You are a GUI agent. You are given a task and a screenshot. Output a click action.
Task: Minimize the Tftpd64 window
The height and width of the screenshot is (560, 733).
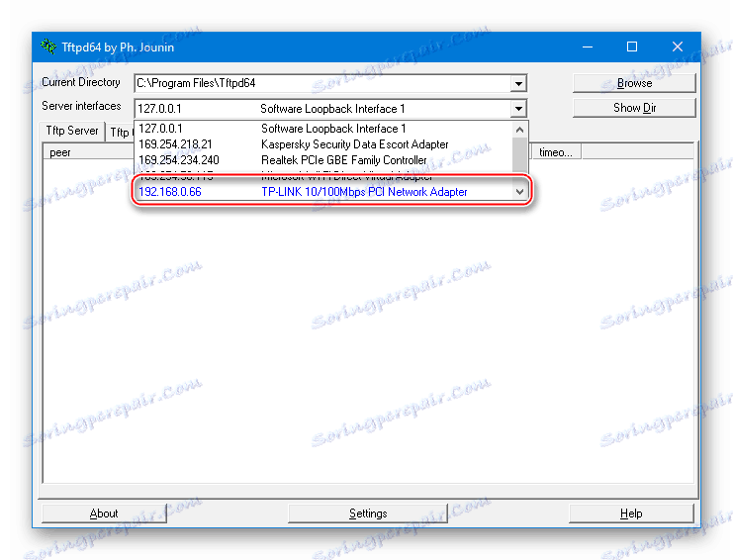[588, 47]
